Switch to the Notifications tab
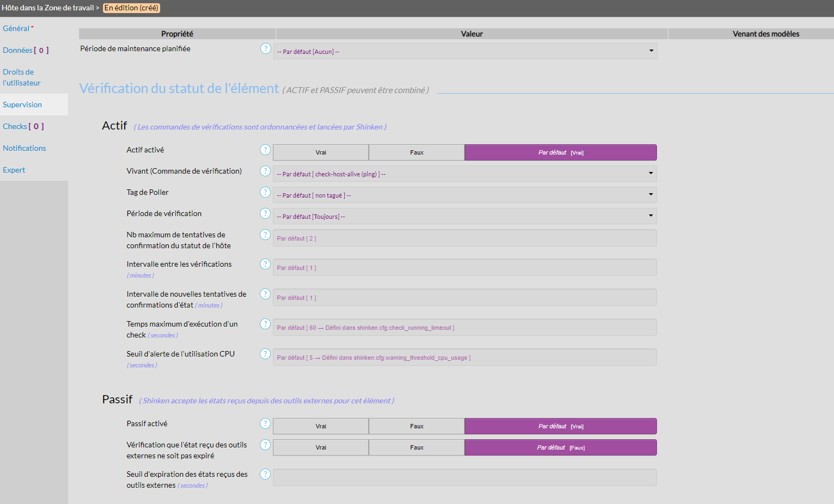The height and width of the screenshot is (504, 834). 25,148
